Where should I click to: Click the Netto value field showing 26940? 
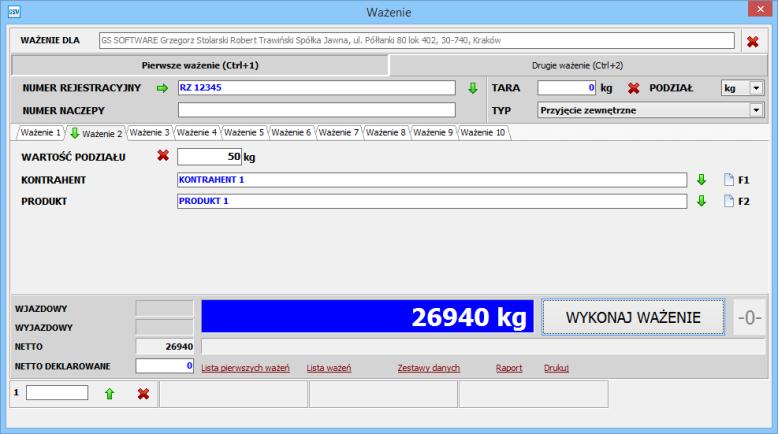[x=164, y=347]
